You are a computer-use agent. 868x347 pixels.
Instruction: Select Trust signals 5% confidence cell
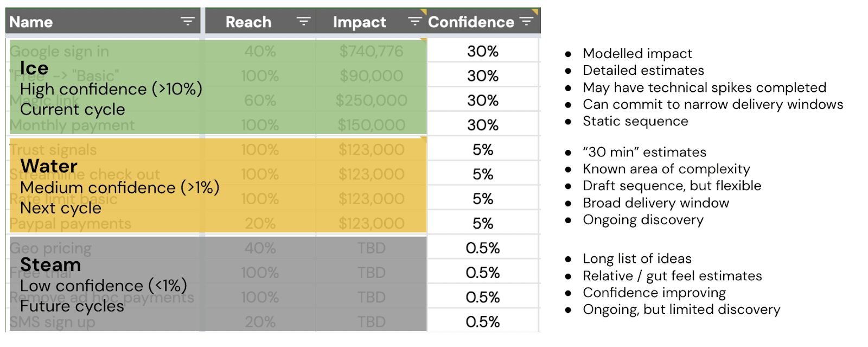pyautogui.click(x=482, y=150)
